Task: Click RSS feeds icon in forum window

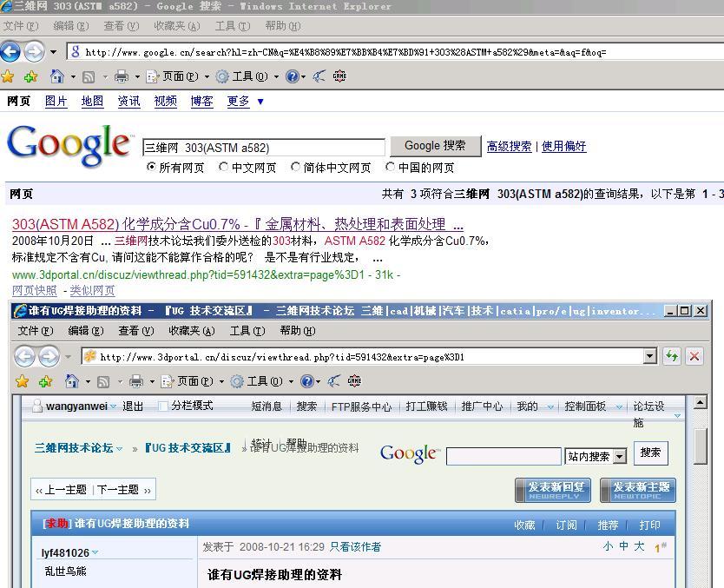Action: [103, 381]
